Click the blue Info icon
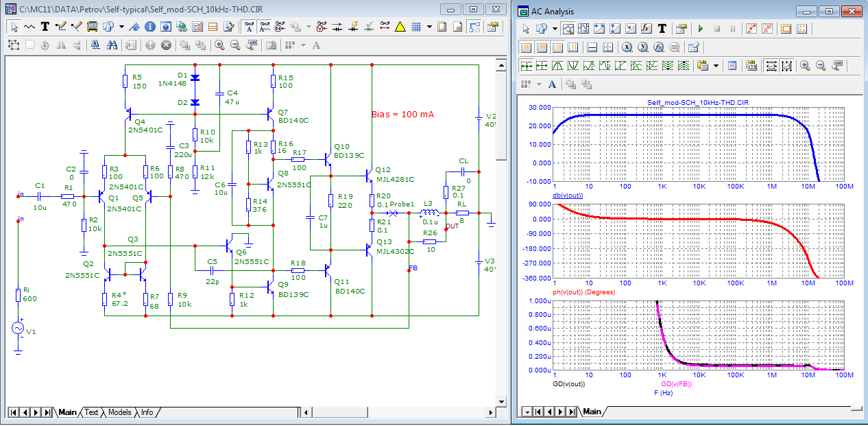The image size is (868, 426). click(x=150, y=27)
